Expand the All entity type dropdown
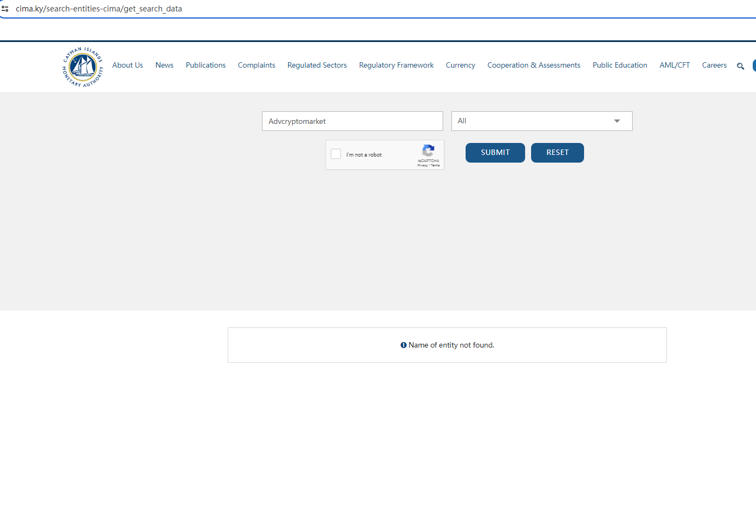This screenshot has width=756, height=532. (x=541, y=121)
